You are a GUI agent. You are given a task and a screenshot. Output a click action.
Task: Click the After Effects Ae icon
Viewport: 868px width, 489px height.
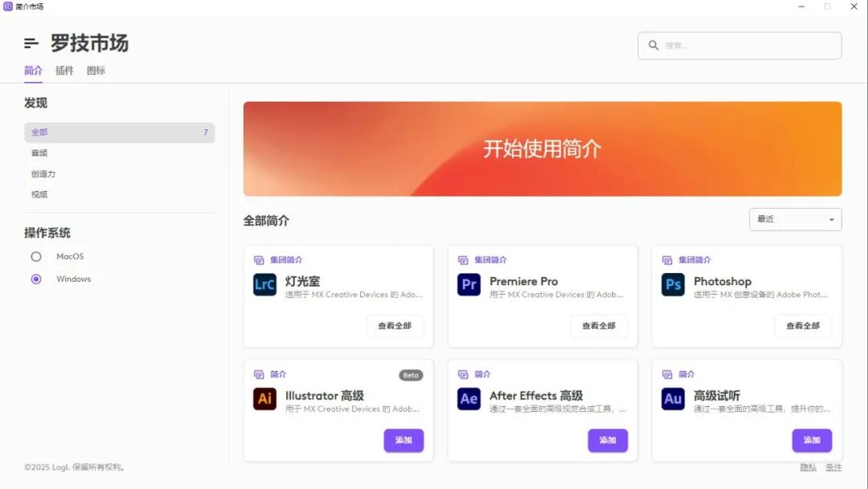[469, 399]
